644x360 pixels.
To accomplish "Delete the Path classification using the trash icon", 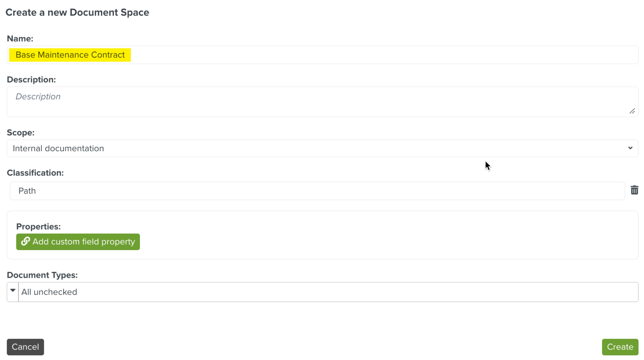I will (x=634, y=190).
